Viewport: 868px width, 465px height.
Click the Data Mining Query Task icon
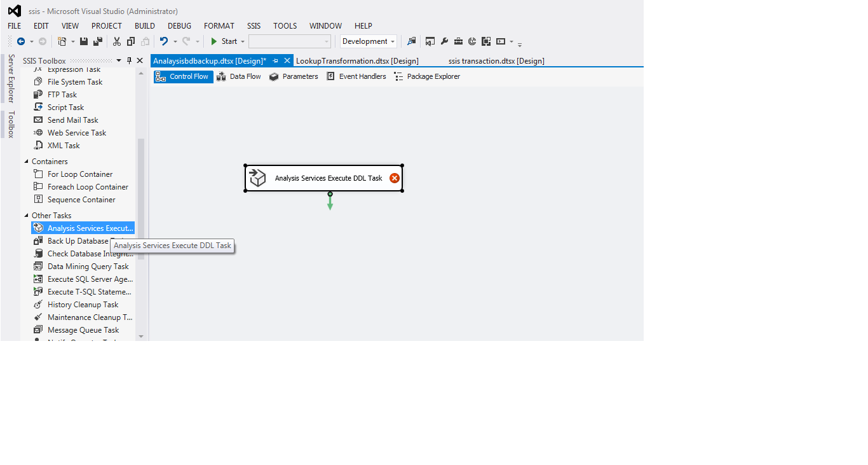[38, 267]
